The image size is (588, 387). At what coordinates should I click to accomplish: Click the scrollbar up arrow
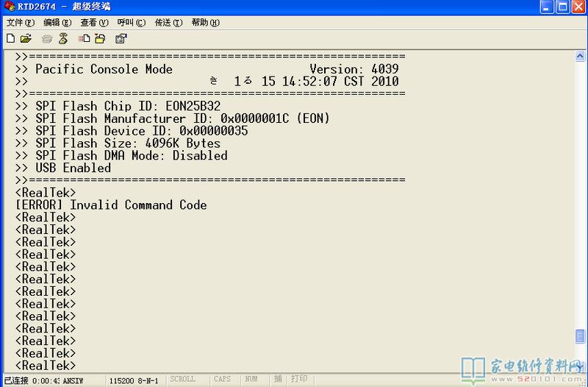click(580, 57)
